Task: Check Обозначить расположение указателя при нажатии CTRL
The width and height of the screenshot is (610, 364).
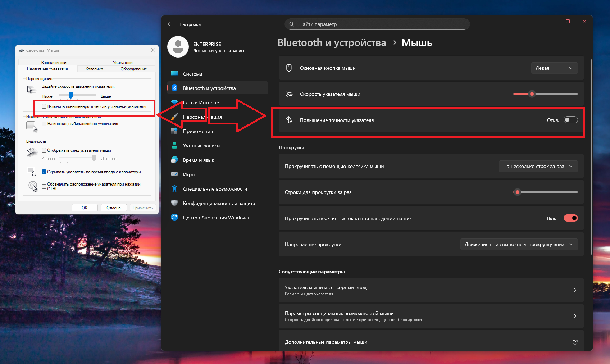Action: (44, 186)
